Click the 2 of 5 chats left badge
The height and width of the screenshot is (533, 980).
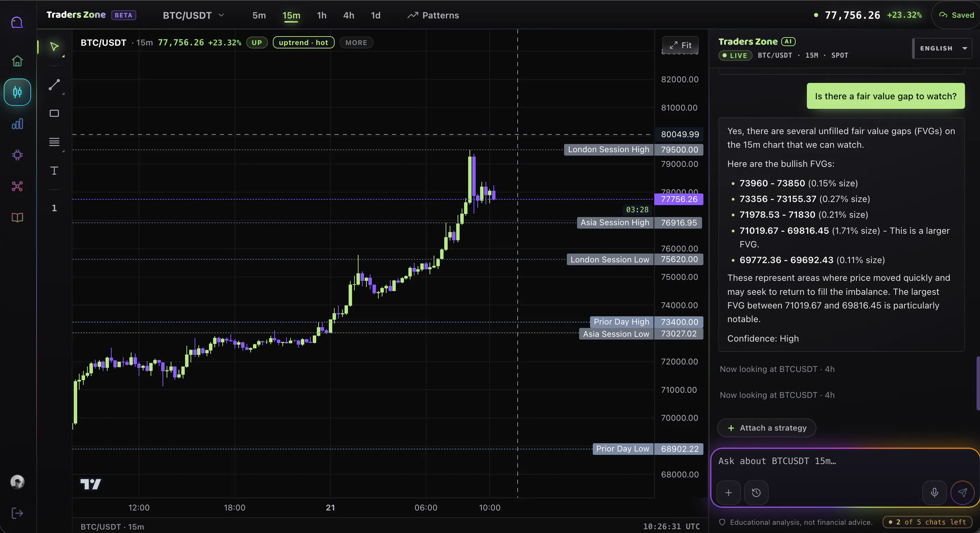(x=927, y=522)
